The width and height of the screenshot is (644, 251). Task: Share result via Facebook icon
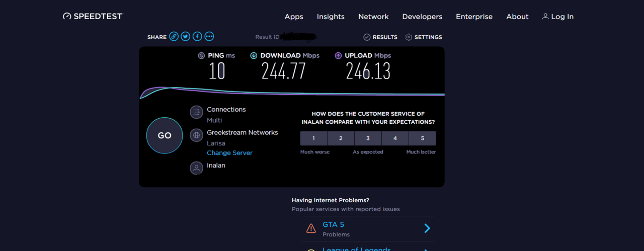point(197,36)
